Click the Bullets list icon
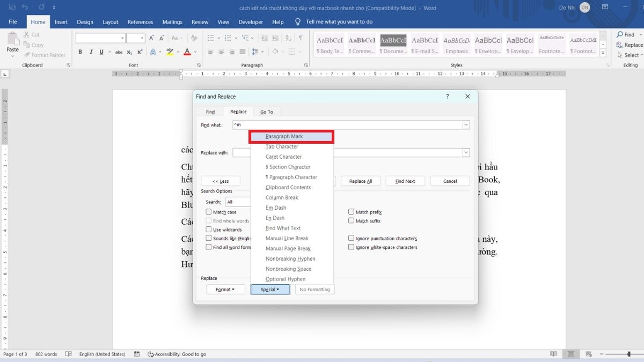This screenshot has width=644, height=362. [x=210, y=38]
